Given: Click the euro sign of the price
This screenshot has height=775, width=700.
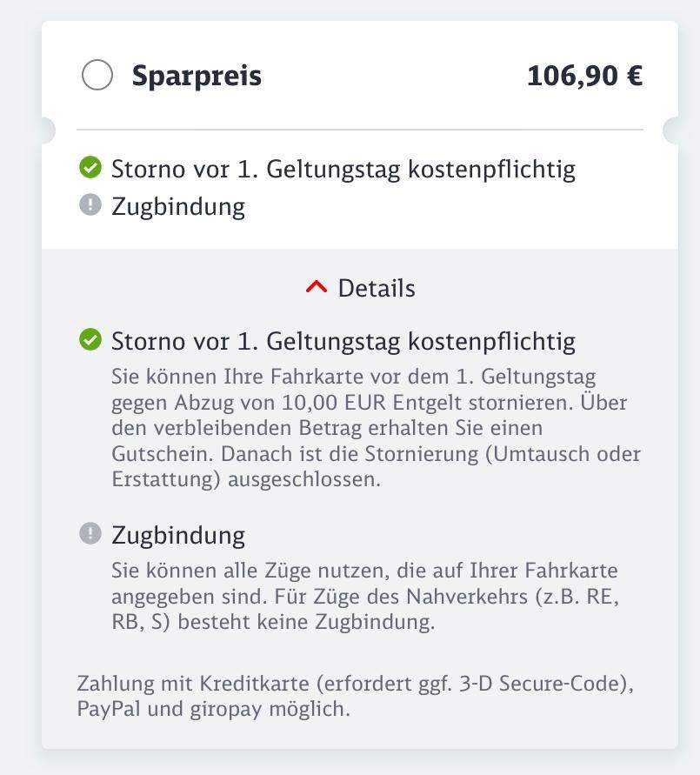Looking at the screenshot, I should coord(634,77).
